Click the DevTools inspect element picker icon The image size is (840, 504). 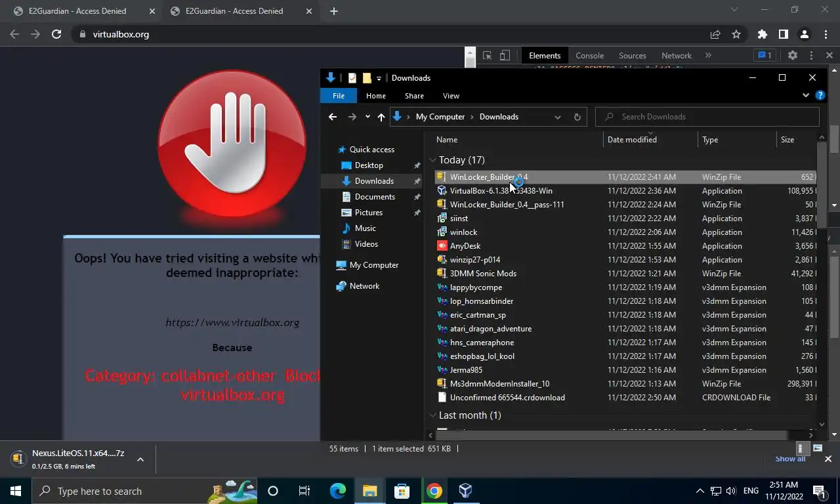pos(487,56)
